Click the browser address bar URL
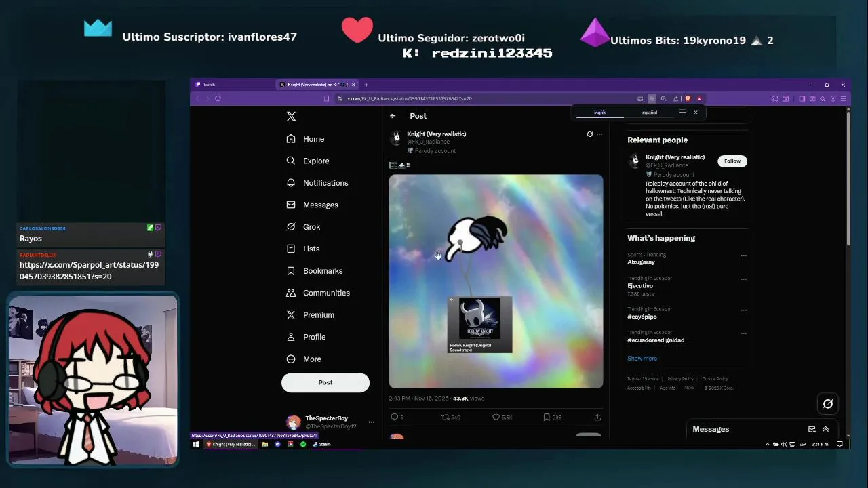Viewport: 868px width, 488px height. [410, 99]
